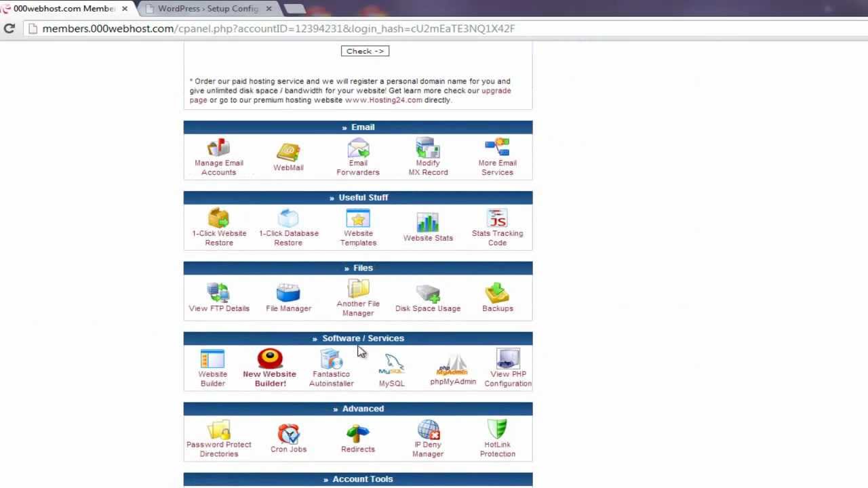This screenshot has height=488, width=868.
Task: Click the browser address bar URL
Action: pyautogui.click(x=279, y=28)
